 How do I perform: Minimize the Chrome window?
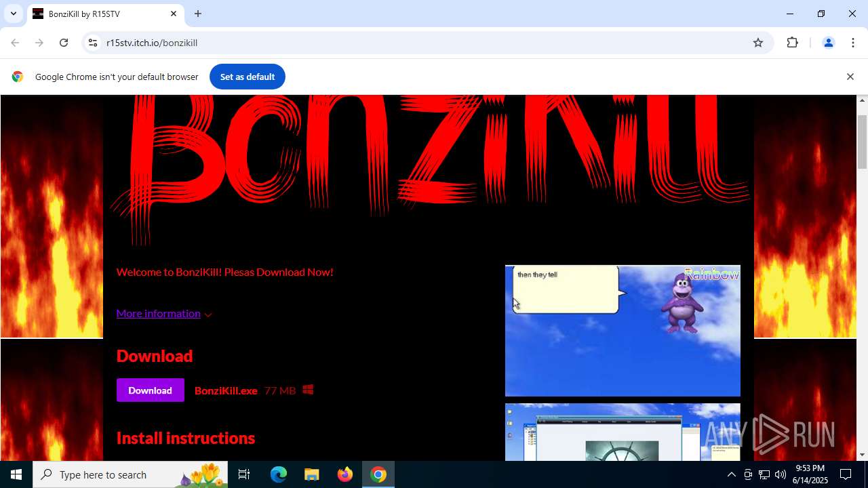pyautogui.click(x=790, y=14)
